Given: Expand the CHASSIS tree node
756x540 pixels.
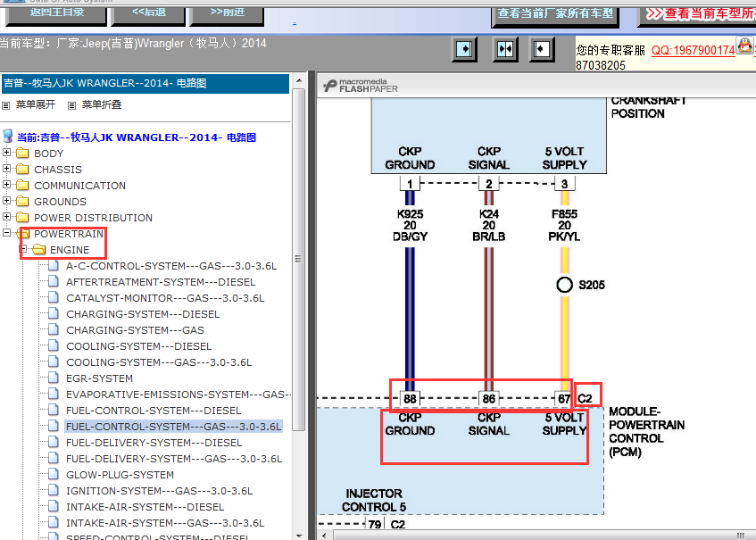Looking at the screenshot, I should (x=6, y=169).
